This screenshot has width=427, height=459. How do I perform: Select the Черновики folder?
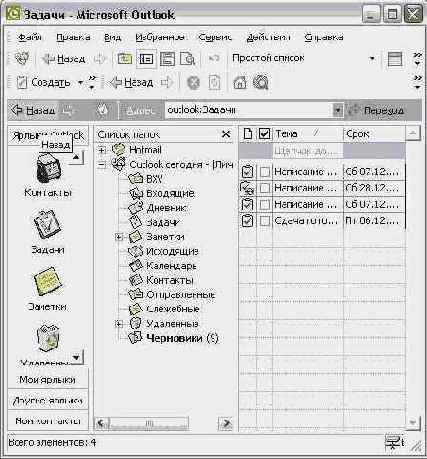tap(173, 338)
